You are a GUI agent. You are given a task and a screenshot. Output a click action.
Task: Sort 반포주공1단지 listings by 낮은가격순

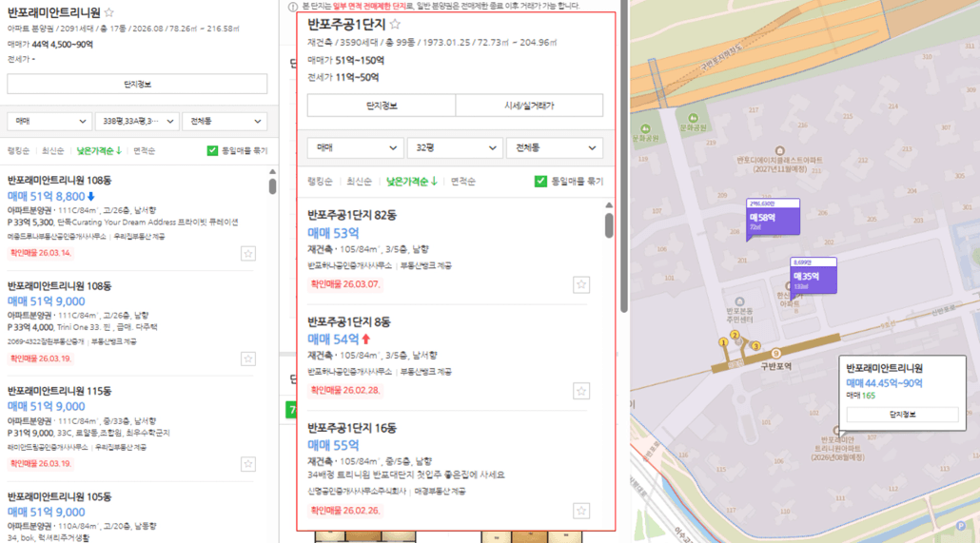411,182
